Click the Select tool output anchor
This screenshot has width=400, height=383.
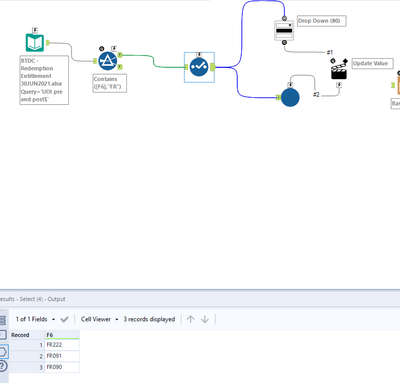click(213, 67)
